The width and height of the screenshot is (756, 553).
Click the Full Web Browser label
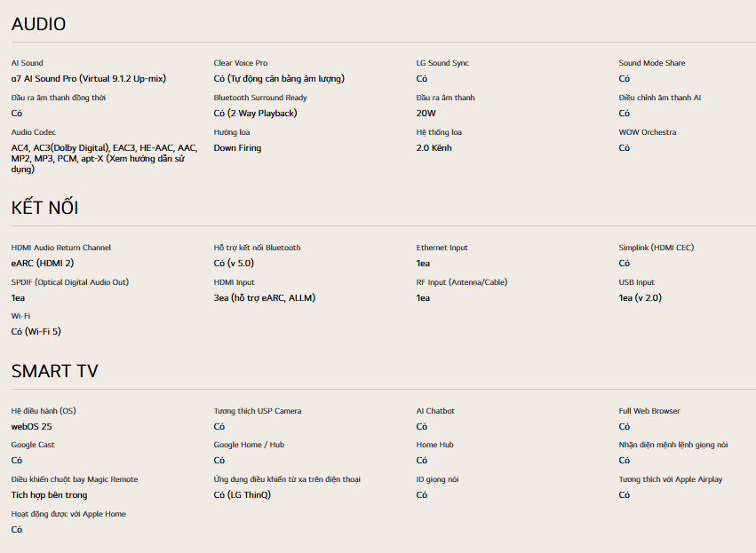point(649,411)
